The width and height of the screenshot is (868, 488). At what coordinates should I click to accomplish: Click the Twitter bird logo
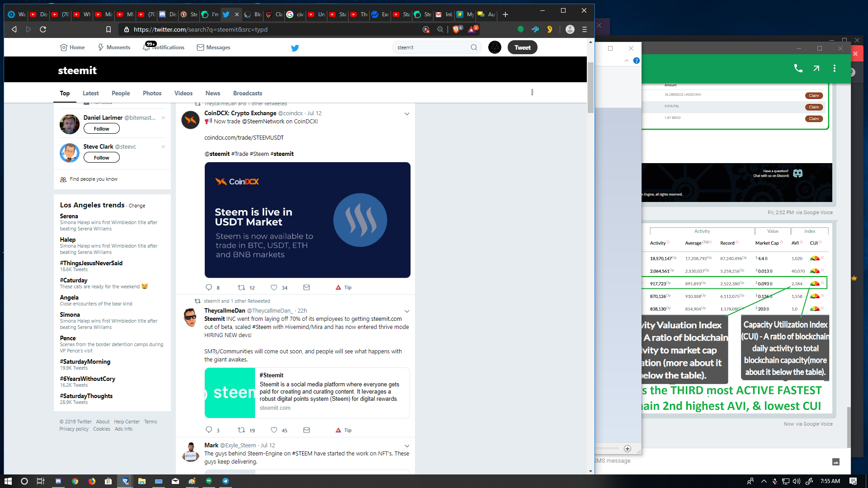(x=295, y=47)
